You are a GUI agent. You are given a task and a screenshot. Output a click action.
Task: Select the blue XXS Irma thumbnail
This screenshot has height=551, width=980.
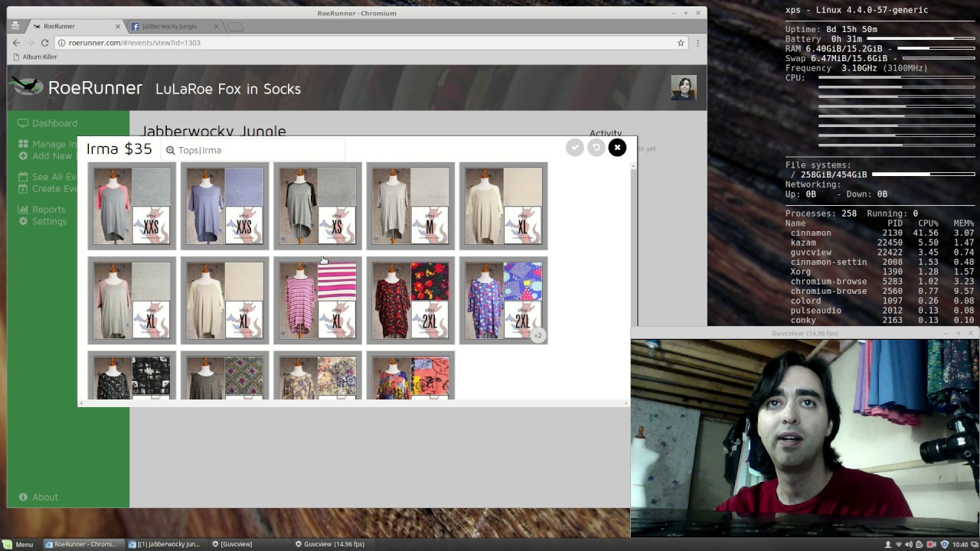(x=224, y=206)
